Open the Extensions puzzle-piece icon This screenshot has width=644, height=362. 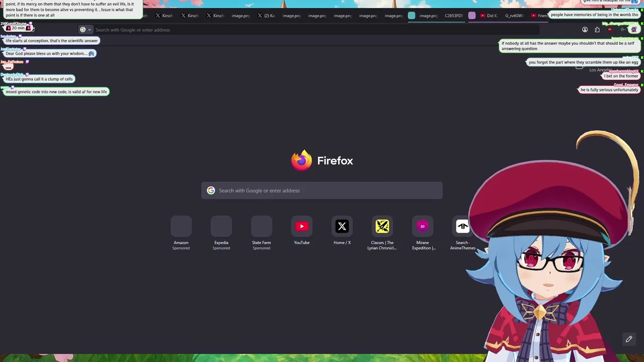597,30
